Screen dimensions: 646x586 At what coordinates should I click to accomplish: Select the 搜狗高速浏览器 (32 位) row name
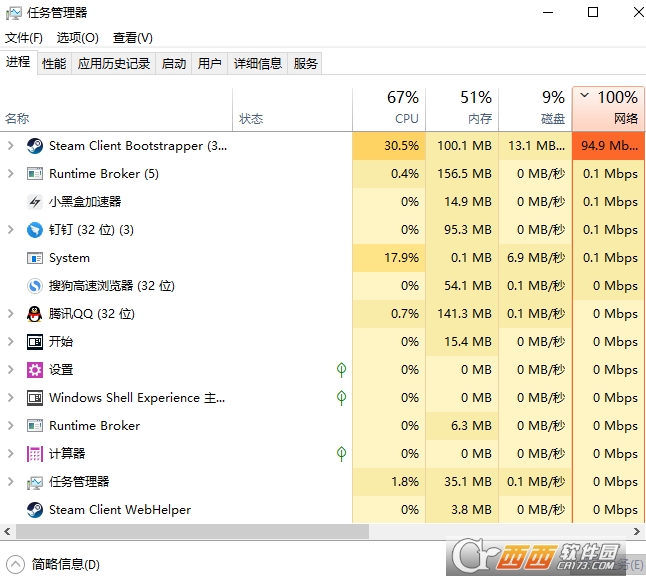112,286
